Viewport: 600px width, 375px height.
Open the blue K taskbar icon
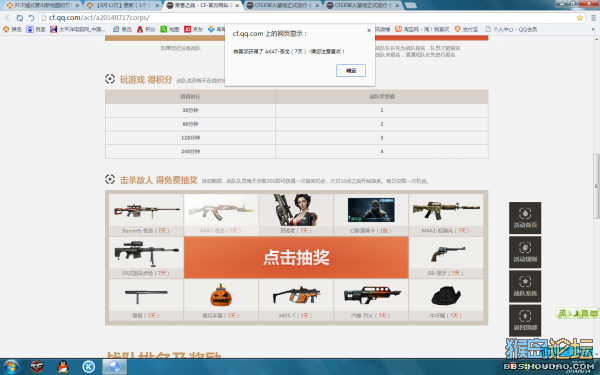coord(89,367)
